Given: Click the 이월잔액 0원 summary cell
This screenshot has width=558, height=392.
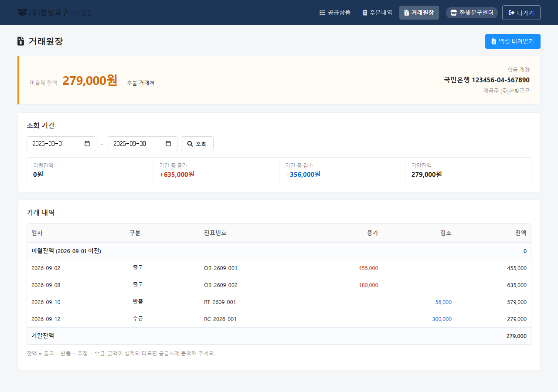Looking at the screenshot, I should coord(90,171).
